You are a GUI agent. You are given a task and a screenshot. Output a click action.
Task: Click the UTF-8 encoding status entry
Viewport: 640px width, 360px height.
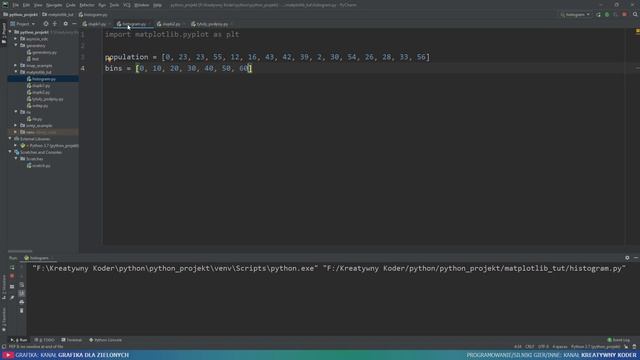(x=543, y=347)
